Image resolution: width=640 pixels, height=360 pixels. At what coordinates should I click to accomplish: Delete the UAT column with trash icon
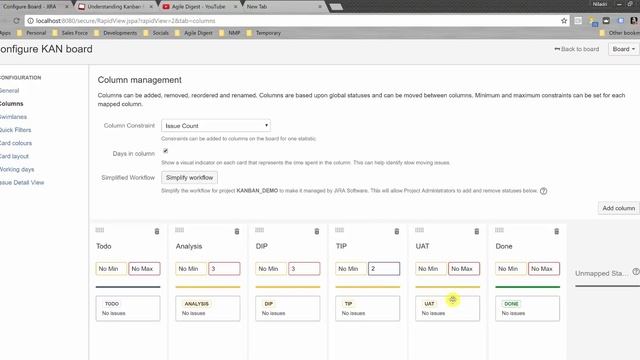pyautogui.click(x=477, y=231)
